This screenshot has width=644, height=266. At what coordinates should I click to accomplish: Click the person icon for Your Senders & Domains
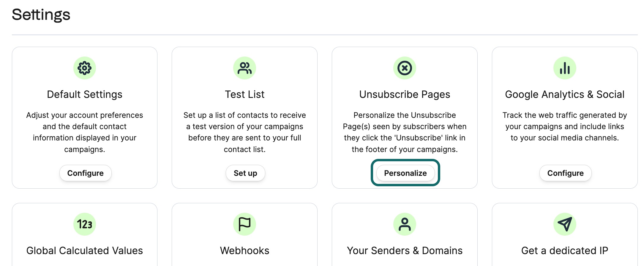point(405,224)
